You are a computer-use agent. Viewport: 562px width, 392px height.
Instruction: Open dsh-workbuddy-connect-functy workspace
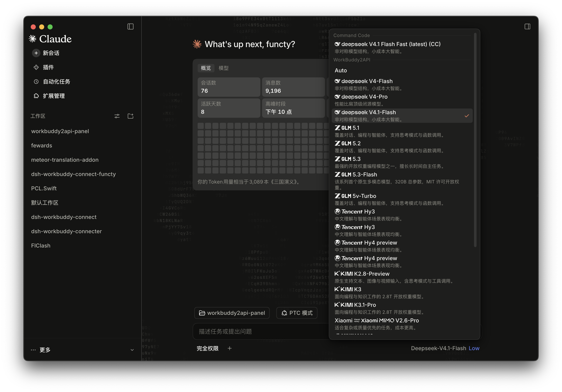click(x=73, y=174)
